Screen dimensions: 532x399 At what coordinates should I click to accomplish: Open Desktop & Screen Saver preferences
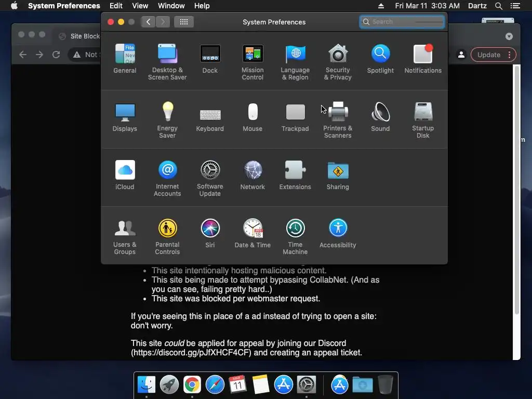[x=167, y=62]
